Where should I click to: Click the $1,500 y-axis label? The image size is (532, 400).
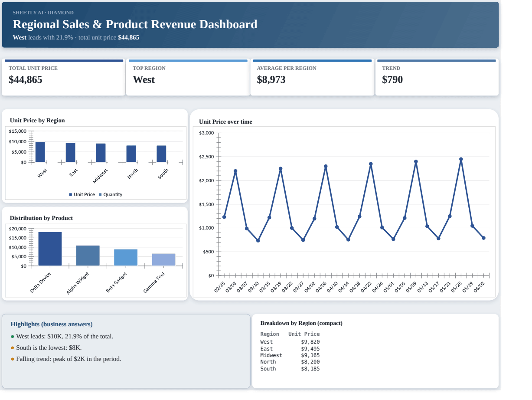coord(206,204)
